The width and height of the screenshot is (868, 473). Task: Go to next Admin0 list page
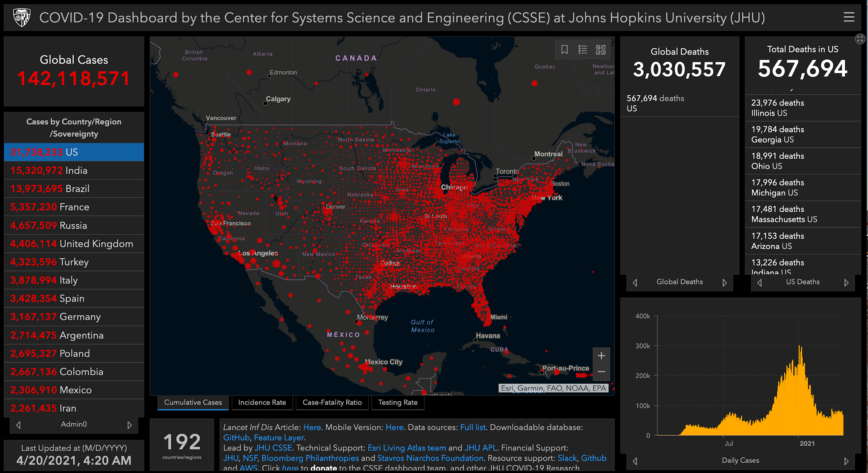[x=130, y=425]
